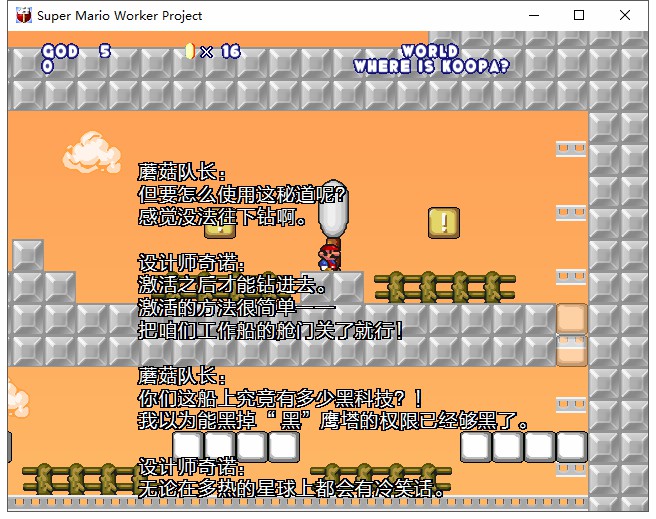Click leftmost white block of left four-block row
The image size is (656, 519).
point(188,447)
